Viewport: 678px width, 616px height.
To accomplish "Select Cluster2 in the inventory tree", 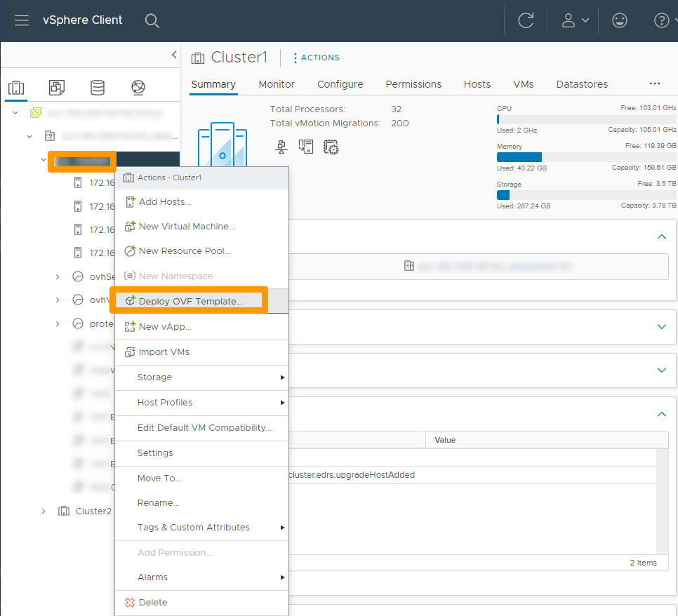I will (93, 511).
